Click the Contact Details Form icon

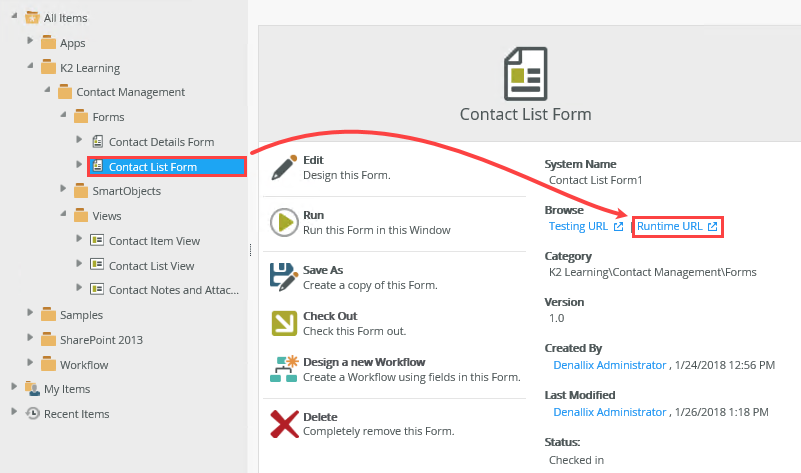coord(98,142)
